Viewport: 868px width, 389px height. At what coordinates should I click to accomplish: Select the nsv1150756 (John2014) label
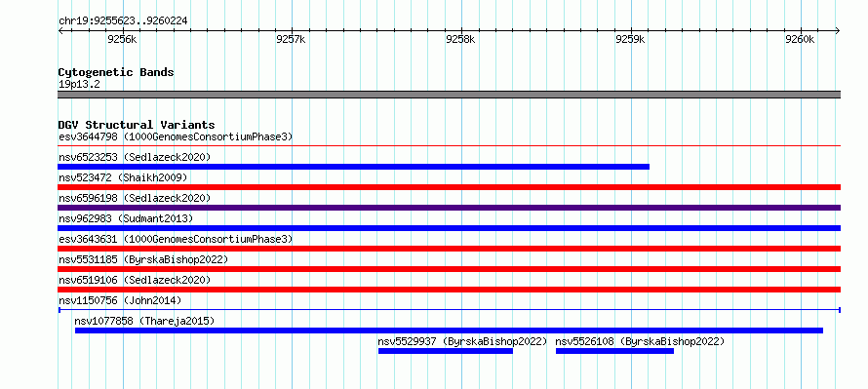pos(120,300)
